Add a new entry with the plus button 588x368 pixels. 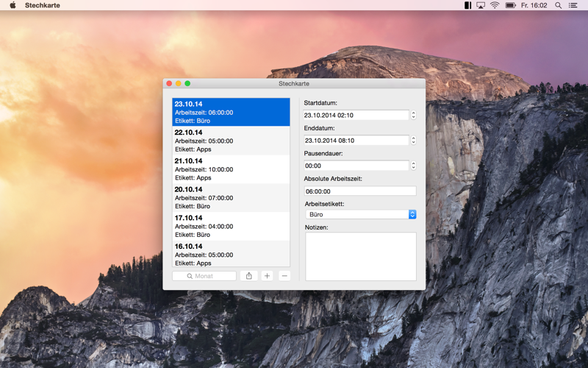[x=267, y=276]
